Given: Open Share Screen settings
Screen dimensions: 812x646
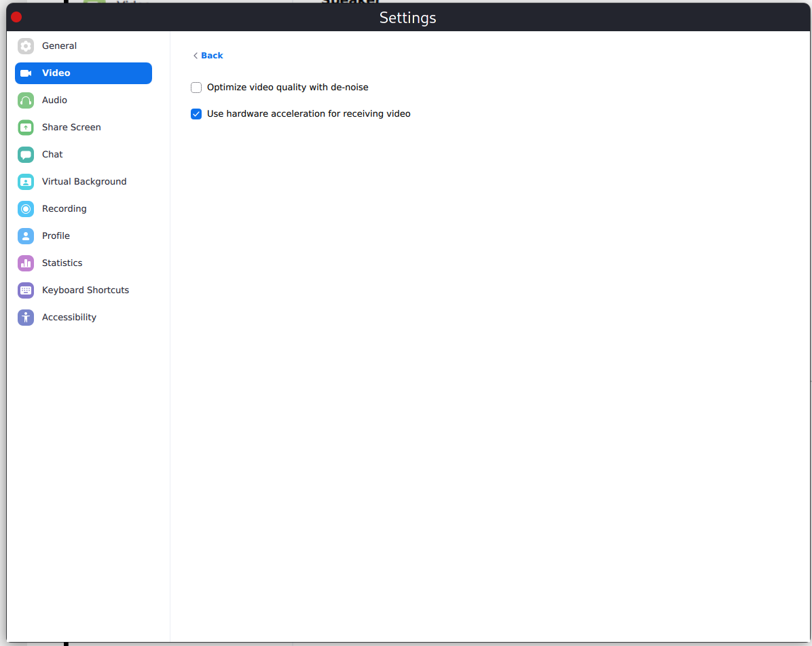Looking at the screenshot, I should (x=84, y=128).
